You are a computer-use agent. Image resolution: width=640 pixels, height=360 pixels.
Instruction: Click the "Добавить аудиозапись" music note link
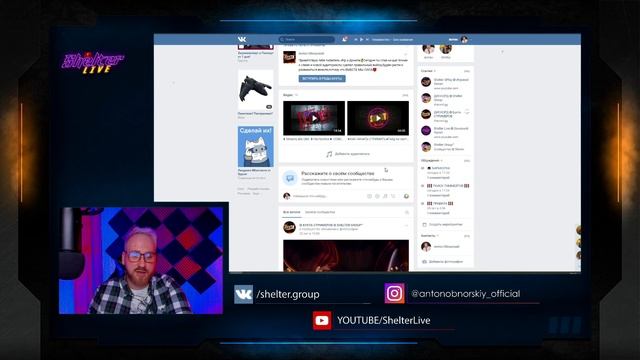pyautogui.click(x=347, y=154)
